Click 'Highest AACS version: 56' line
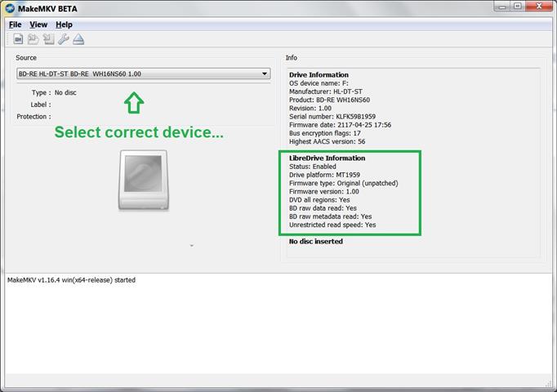The width and height of the screenshot is (557, 392). pos(327,141)
